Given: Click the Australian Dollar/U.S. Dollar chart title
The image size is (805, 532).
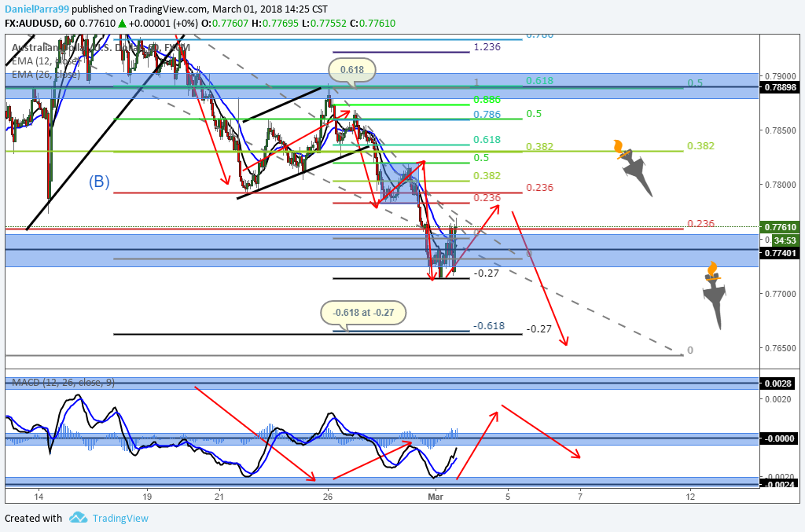Looking at the screenshot, I should click(101, 48).
